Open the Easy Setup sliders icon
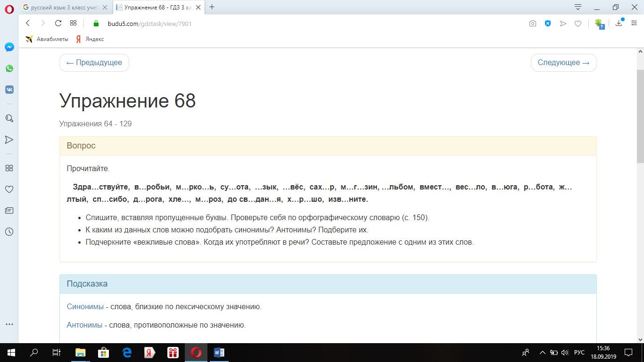Image resolution: width=644 pixels, height=362 pixels. [634, 23]
